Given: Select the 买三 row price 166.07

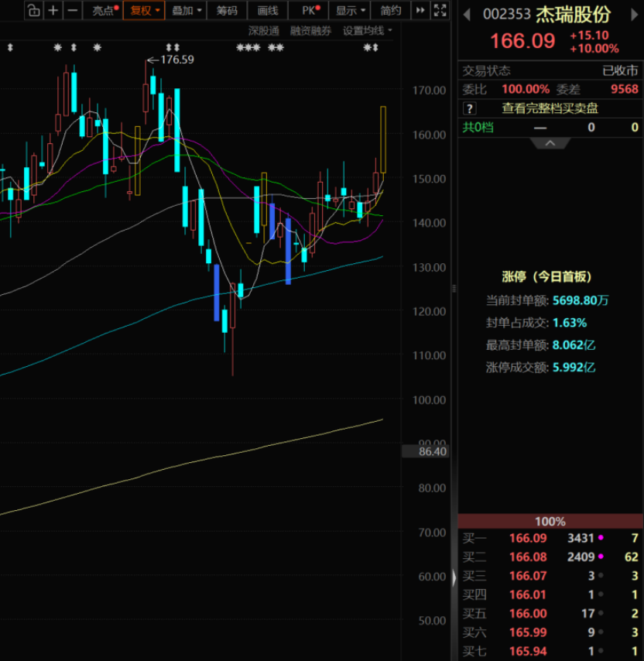Looking at the screenshot, I should coord(528,576).
